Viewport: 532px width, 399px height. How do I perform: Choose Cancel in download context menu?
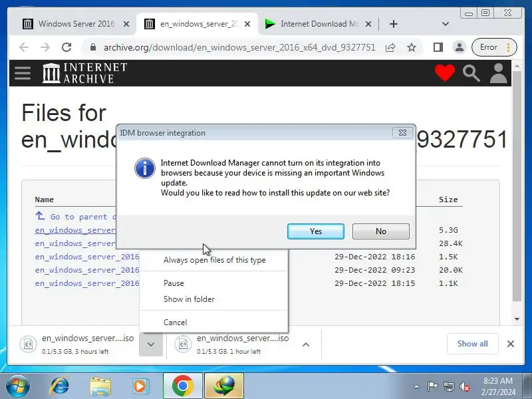coord(214,323)
